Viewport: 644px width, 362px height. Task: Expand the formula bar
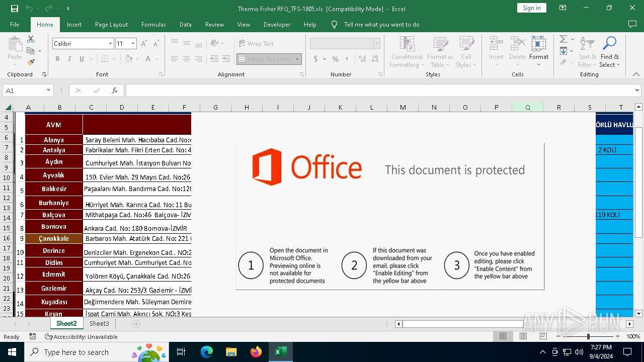pos(637,90)
